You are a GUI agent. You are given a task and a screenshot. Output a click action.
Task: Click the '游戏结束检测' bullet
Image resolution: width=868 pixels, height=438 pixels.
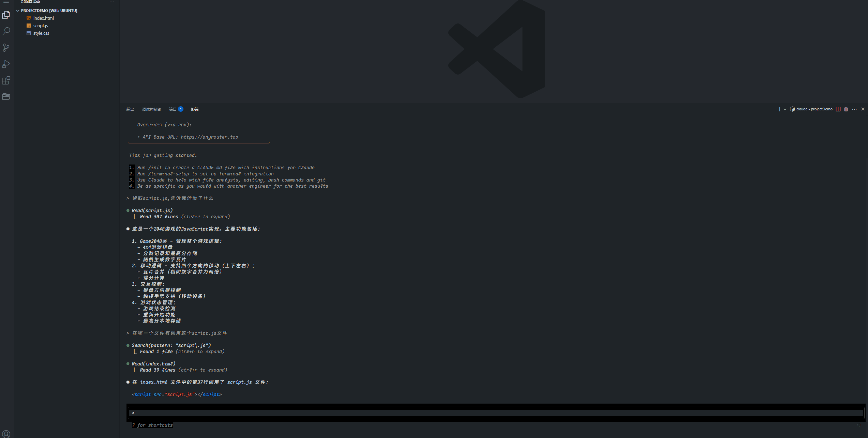point(156,309)
